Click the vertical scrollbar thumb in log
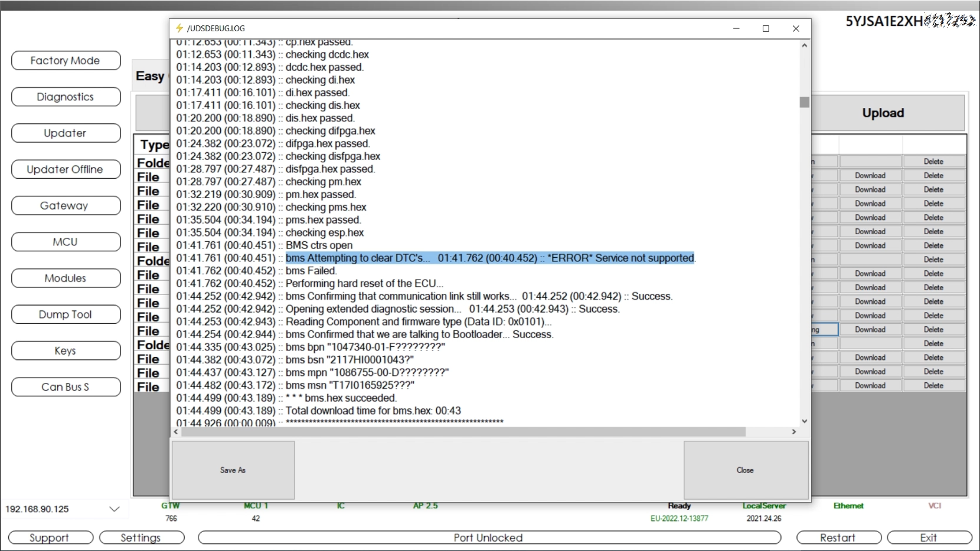The image size is (980, 551). (804, 102)
